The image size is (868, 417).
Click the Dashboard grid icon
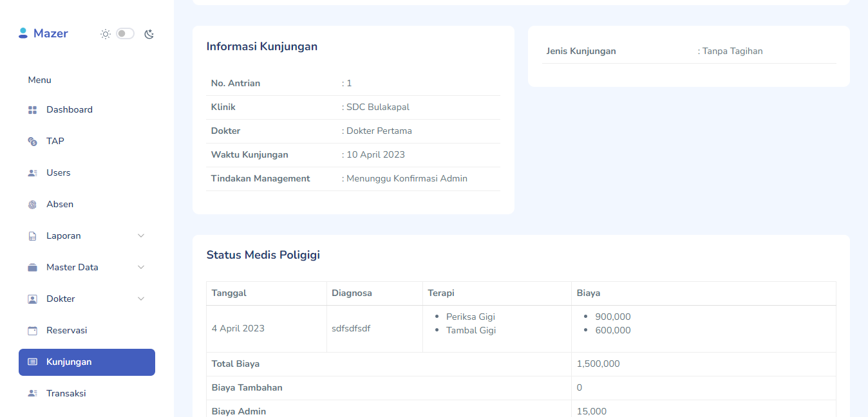(32, 110)
